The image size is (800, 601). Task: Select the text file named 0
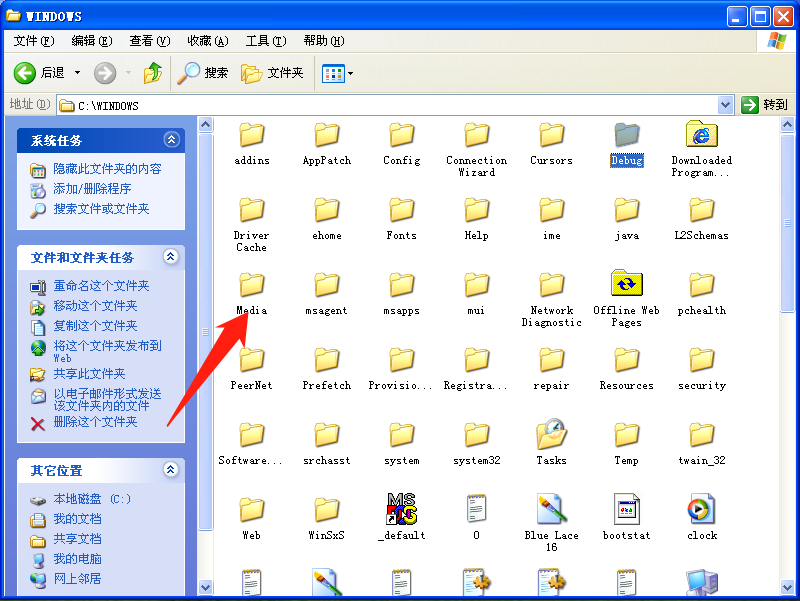point(477,509)
